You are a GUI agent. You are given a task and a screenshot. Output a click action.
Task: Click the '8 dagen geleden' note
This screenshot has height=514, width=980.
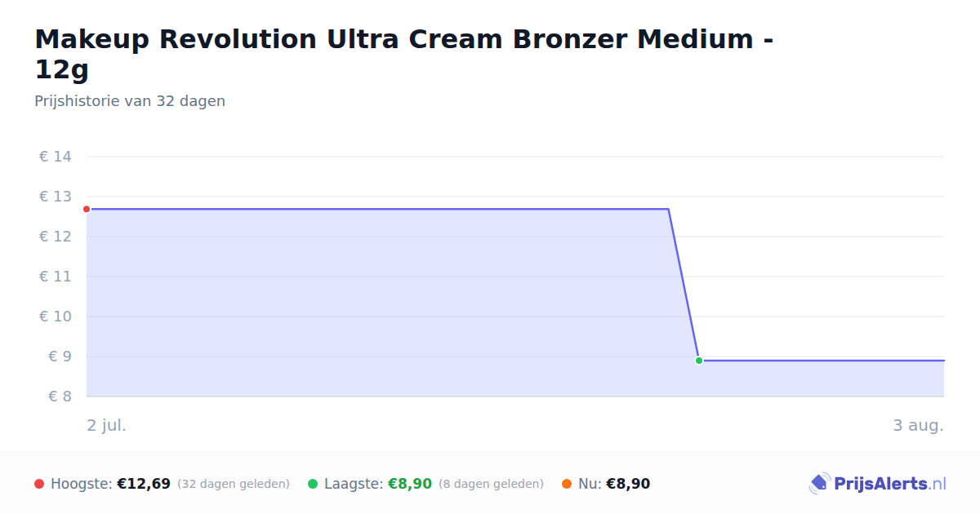click(491, 484)
